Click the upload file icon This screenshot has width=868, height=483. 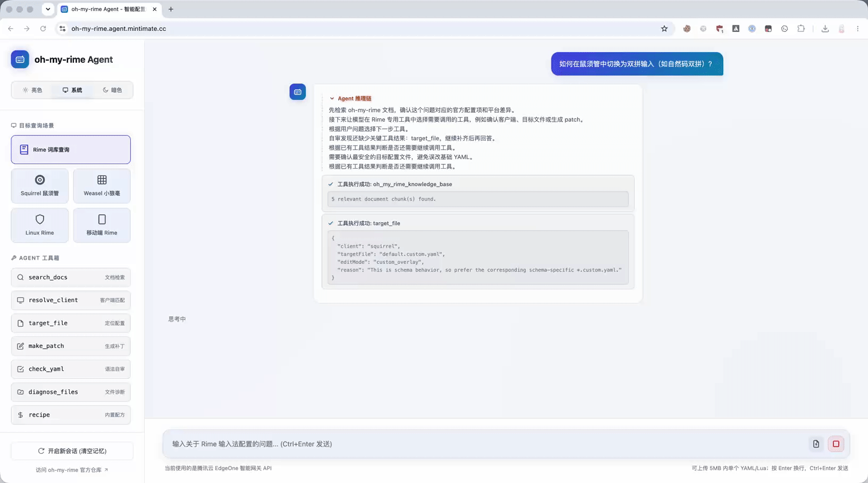pos(816,444)
